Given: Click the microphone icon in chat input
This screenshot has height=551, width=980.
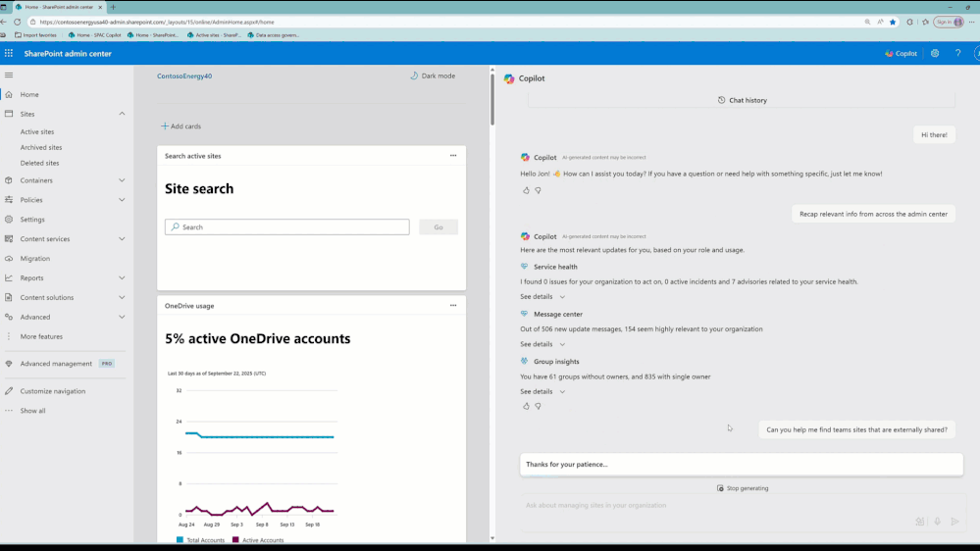Looking at the screenshot, I should coord(938,521).
